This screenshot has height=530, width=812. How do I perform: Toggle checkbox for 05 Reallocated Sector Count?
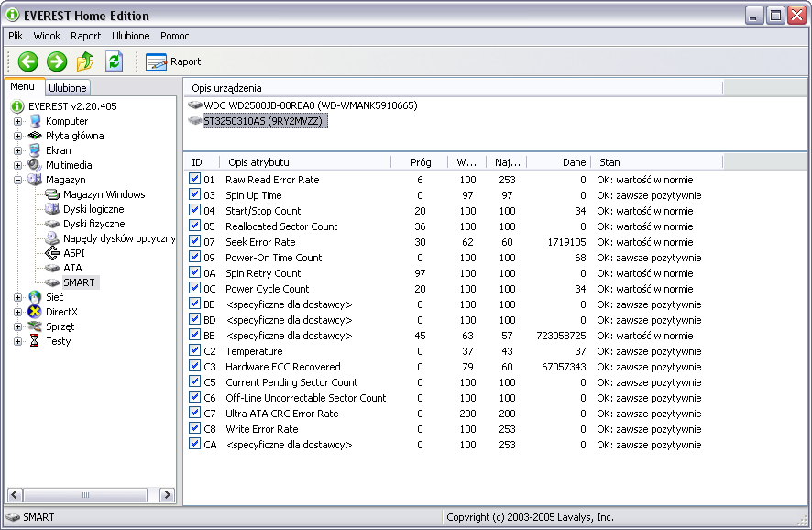(x=194, y=226)
